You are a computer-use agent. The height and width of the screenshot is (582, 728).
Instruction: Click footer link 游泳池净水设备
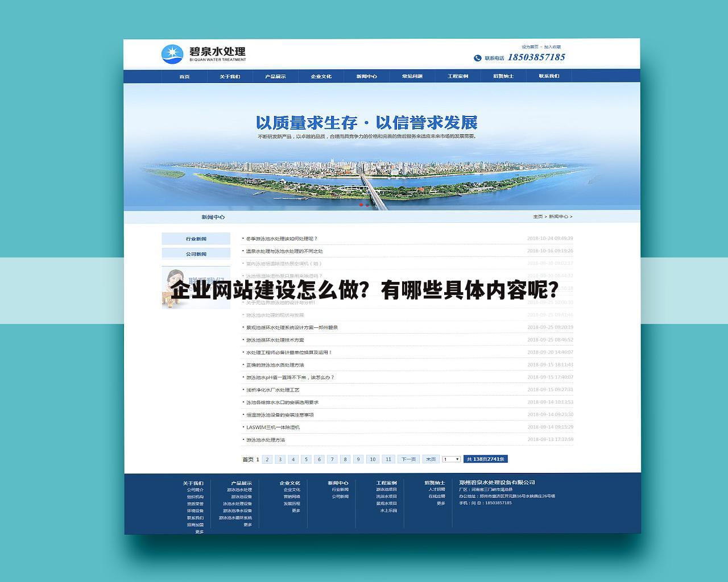tap(237, 511)
